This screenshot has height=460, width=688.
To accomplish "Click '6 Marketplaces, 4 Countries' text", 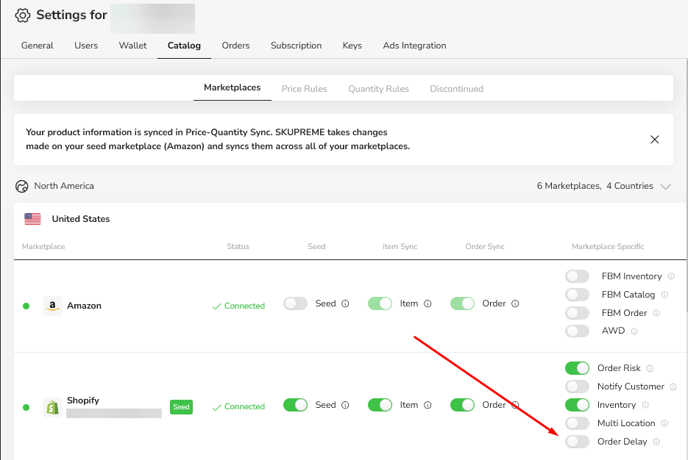I will [x=595, y=186].
